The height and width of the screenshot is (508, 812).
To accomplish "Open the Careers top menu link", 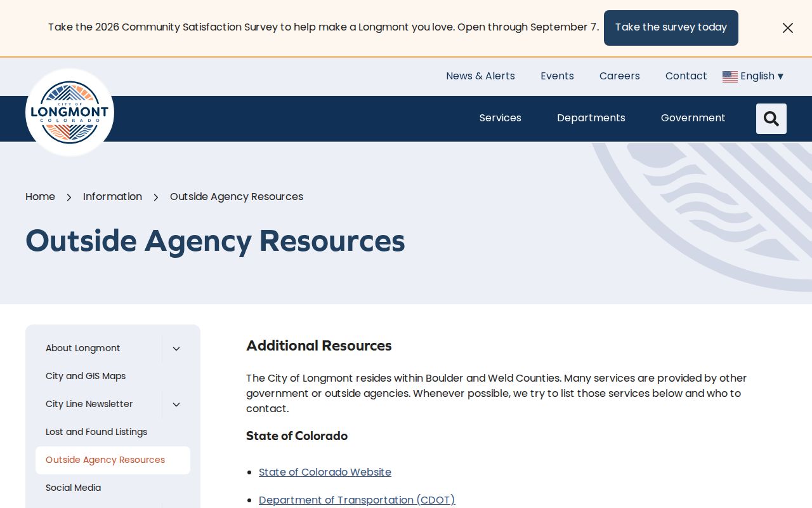I will 620,76.
